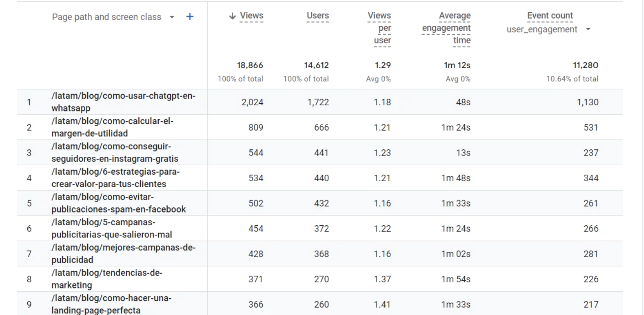Open the 6-estrategias-para-crear-valor page path

point(115,178)
